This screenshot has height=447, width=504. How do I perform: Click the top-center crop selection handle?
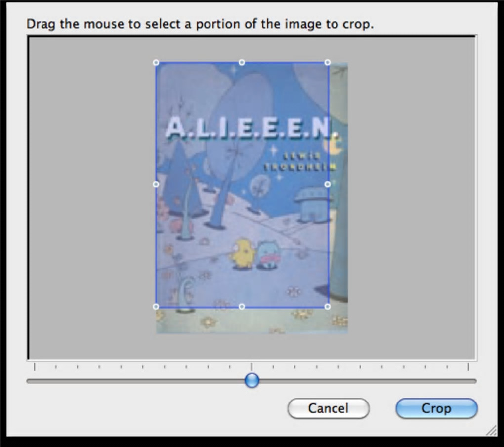pos(242,62)
